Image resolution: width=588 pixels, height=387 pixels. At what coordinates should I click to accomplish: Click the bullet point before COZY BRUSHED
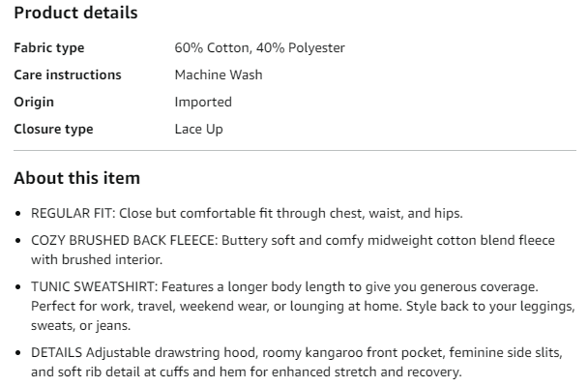coord(18,240)
